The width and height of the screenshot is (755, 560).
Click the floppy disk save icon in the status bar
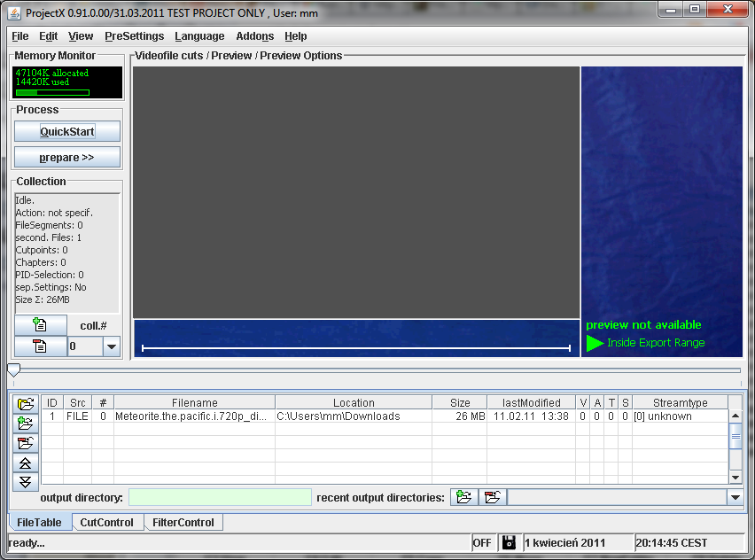[509, 542]
